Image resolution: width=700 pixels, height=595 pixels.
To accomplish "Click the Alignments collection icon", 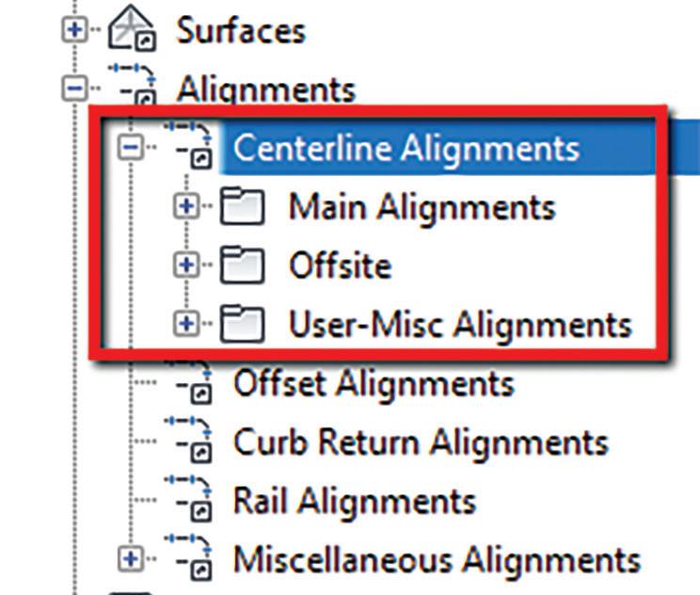I will coord(133,85).
